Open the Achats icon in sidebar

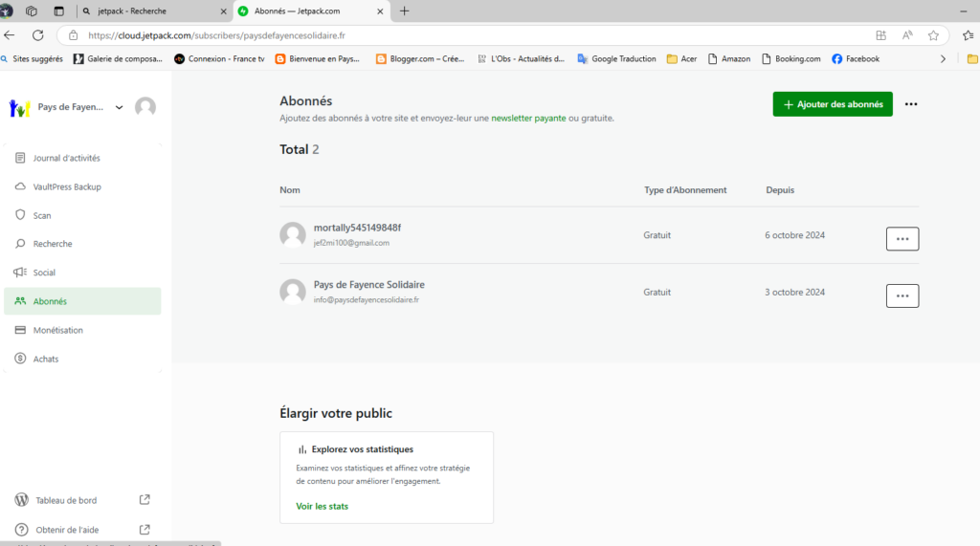point(20,359)
